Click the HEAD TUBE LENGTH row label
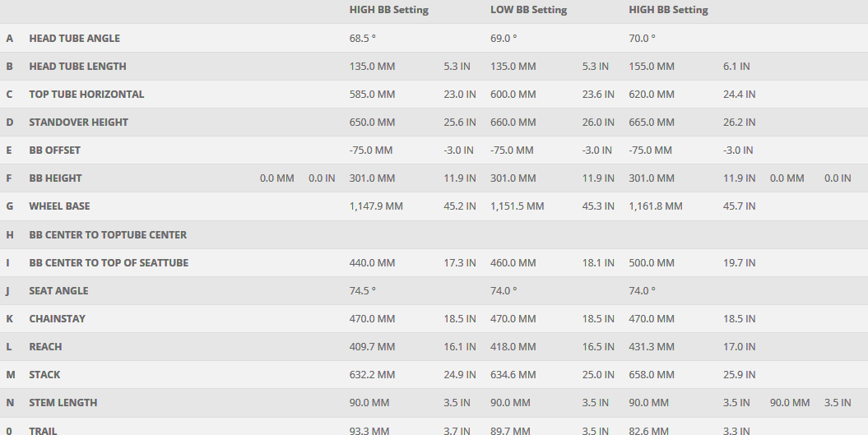The image size is (868, 435). pyautogui.click(x=77, y=67)
